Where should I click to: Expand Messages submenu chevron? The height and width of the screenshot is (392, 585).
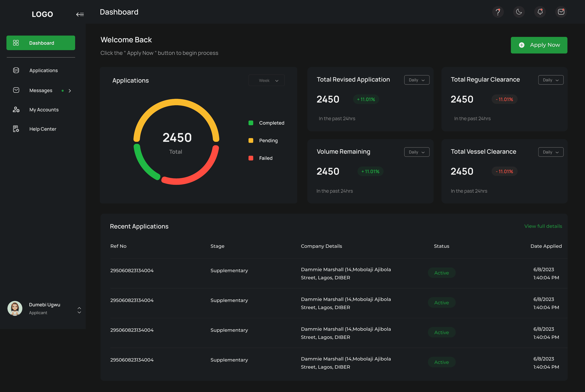tap(70, 91)
